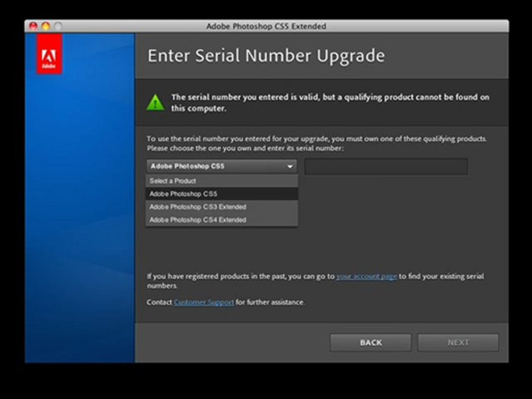Select Adobe Photoshop CS5 in the list
This screenshot has width=532, height=399.
click(222, 194)
